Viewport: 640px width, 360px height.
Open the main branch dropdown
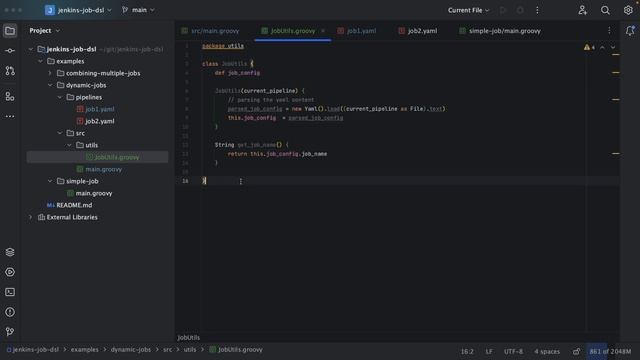point(138,10)
